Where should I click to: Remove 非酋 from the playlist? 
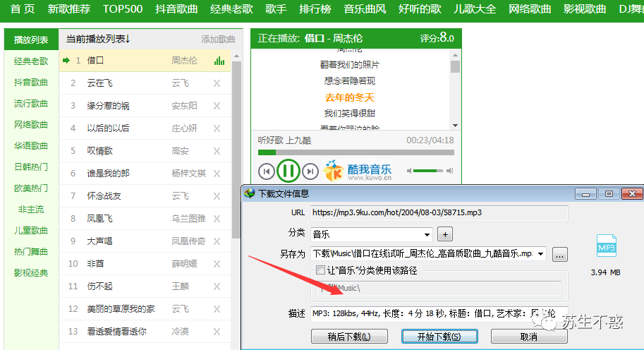point(217,264)
